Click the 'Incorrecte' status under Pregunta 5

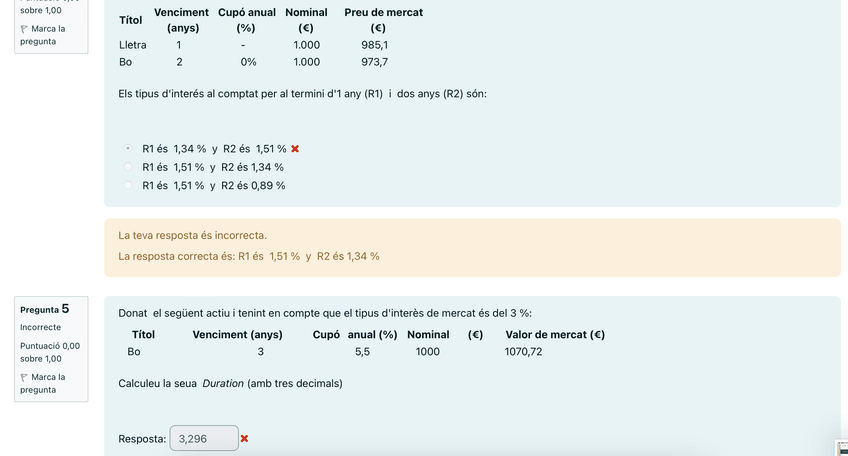tap(40, 327)
